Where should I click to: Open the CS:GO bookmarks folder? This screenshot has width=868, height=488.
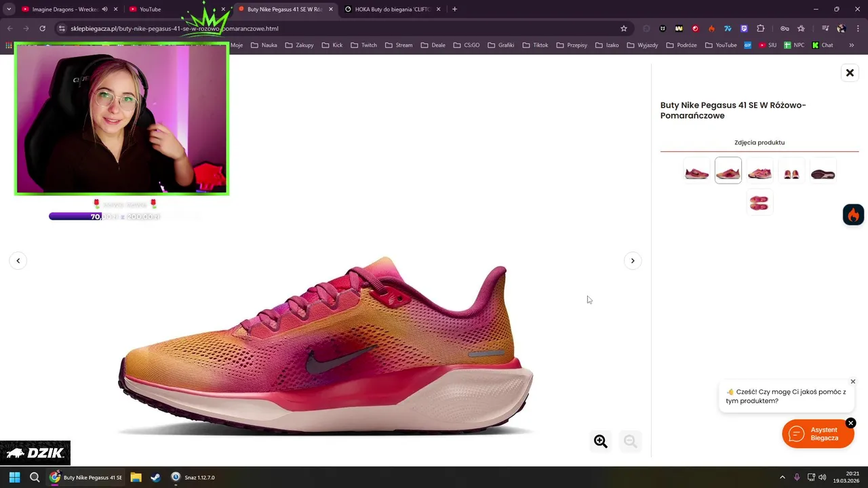click(x=467, y=45)
